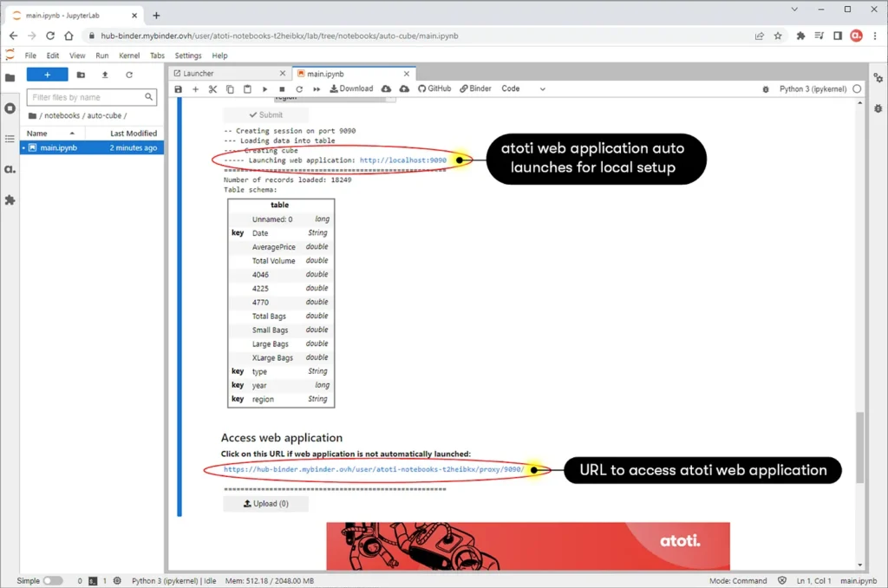
Task: Open the hub-binder proxy/9090 URL link
Action: [374, 469]
